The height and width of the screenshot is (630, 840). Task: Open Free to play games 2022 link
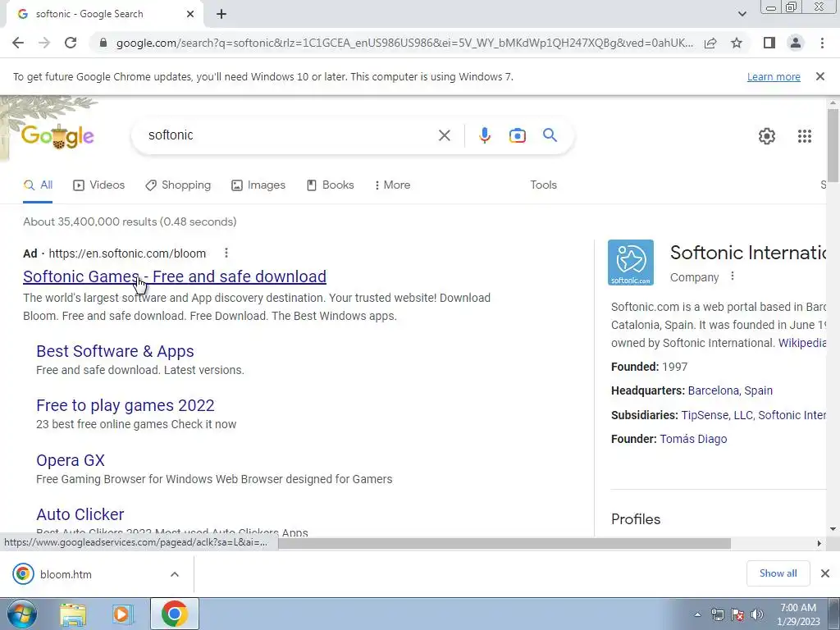pos(126,405)
